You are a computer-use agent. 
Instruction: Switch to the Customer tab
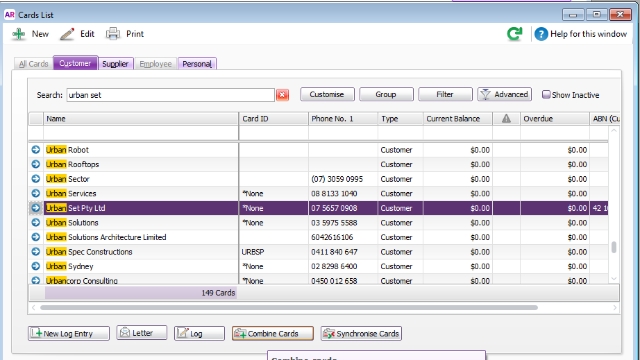(x=75, y=63)
